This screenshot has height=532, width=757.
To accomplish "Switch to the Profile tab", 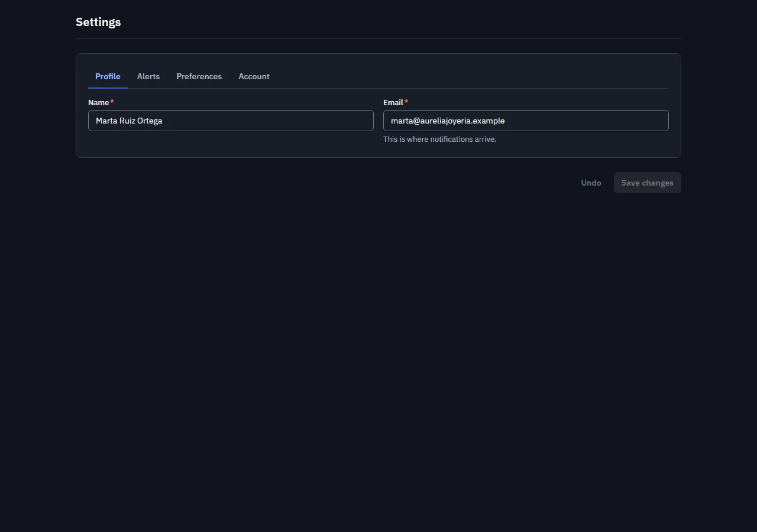I will click(x=108, y=76).
